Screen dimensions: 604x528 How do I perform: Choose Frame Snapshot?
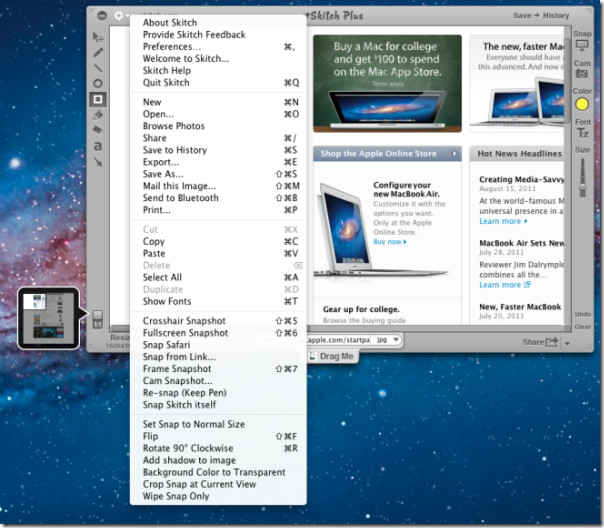(x=218, y=369)
